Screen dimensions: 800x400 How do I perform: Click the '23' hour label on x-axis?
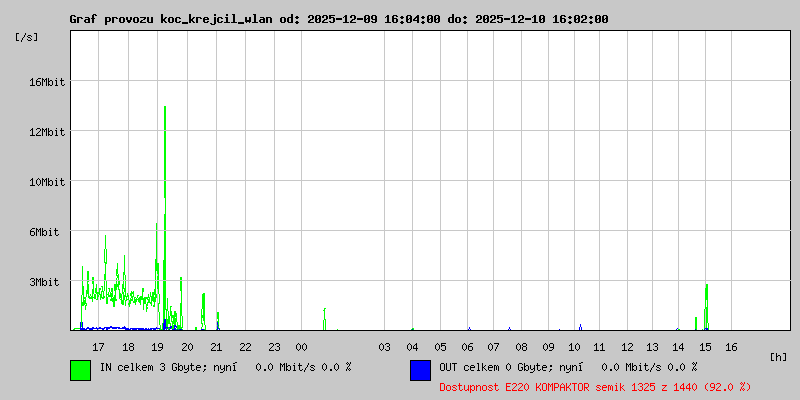coord(274,347)
